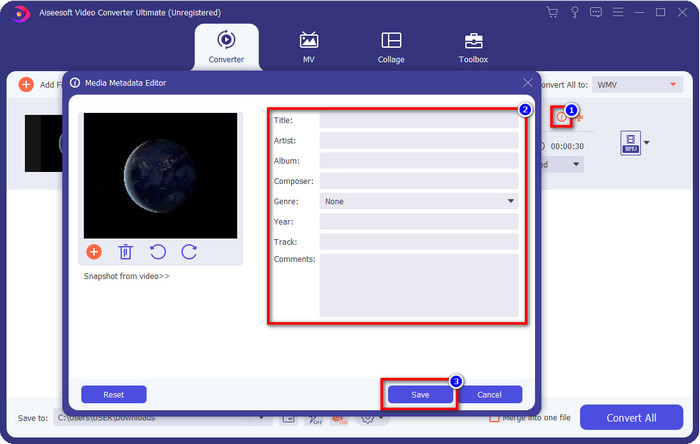Open the Toolbox tab
Viewport: 700px width, 444px height.
[x=473, y=47]
